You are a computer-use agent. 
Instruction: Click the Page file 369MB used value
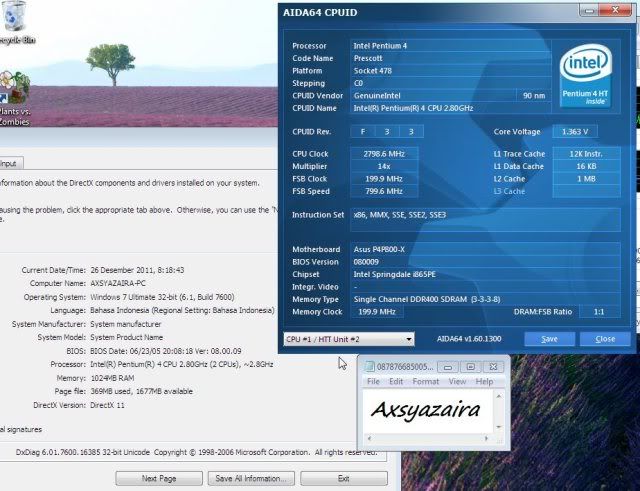tap(141, 391)
